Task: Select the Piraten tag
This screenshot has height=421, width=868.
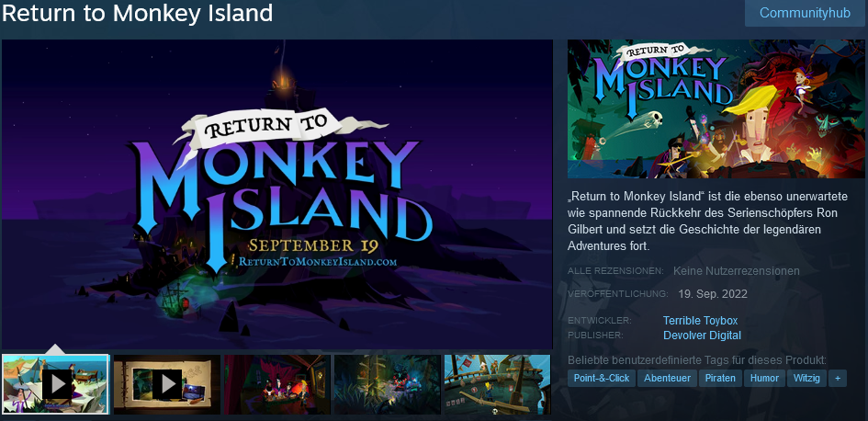Action: point(720,379)
